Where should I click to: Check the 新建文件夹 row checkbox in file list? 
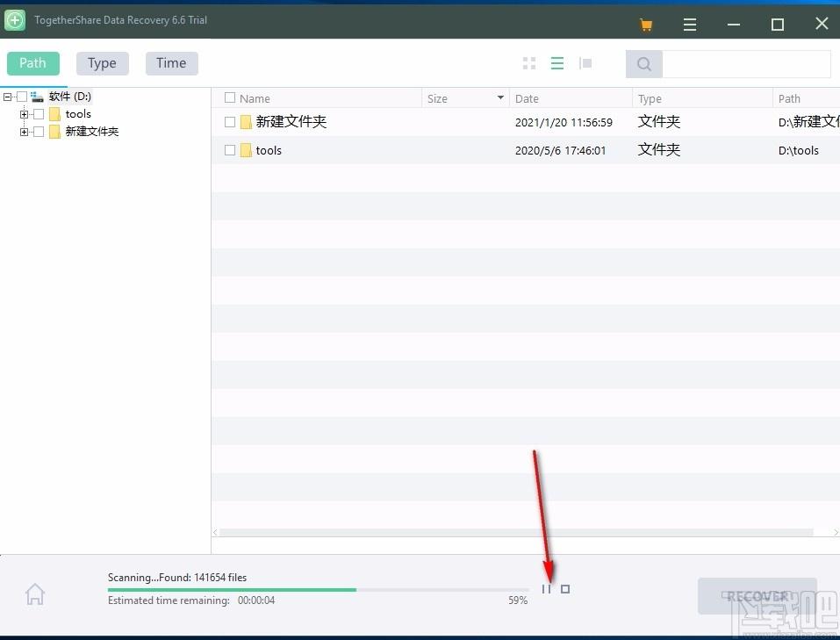click(230, 122)
